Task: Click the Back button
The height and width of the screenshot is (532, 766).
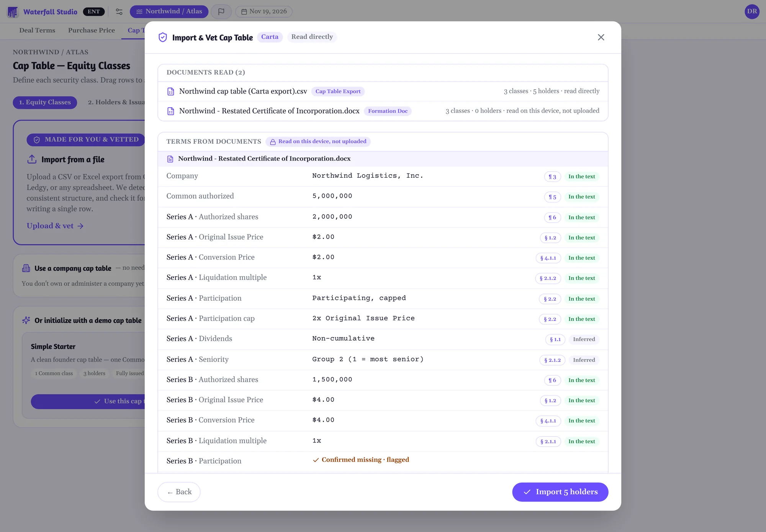Action: 179,492
